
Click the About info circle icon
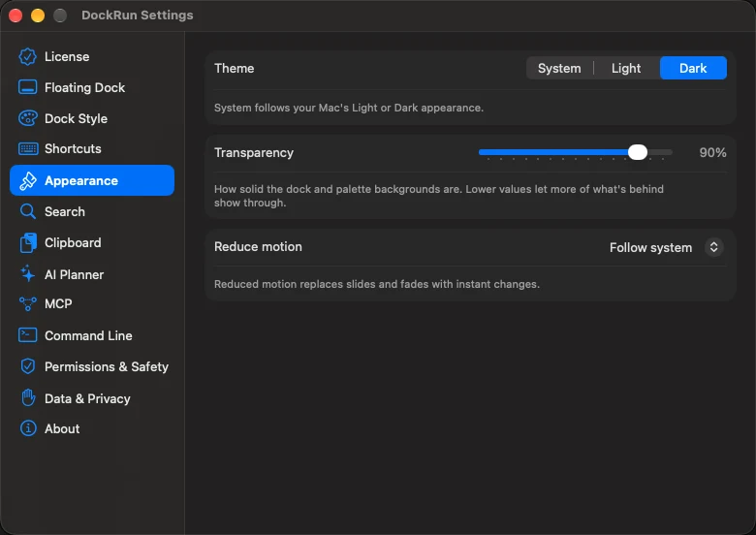coord(28,428)
